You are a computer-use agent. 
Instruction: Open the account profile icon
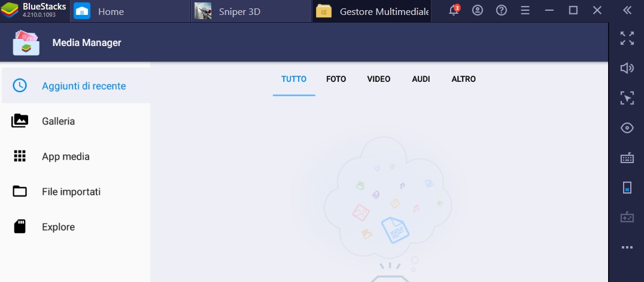[x=478, y=11]
